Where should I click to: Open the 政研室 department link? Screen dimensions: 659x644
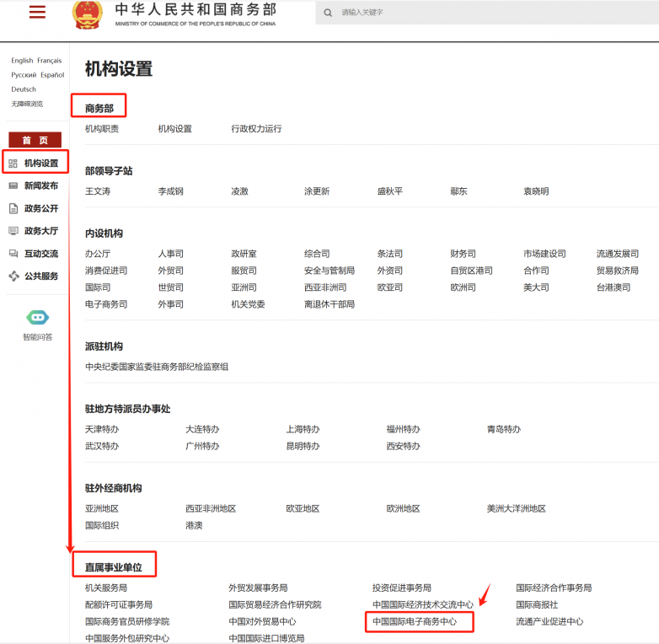coord(244,254)
